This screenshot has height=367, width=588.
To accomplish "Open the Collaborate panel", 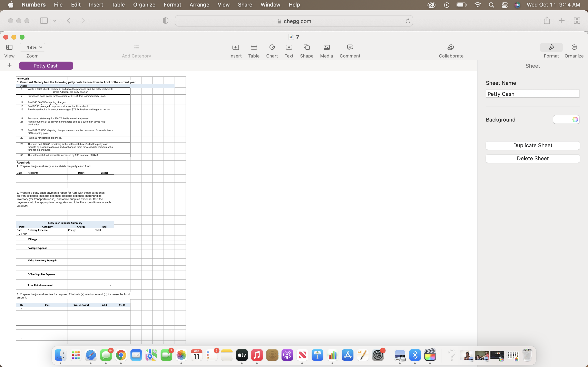I will (450, 50).
